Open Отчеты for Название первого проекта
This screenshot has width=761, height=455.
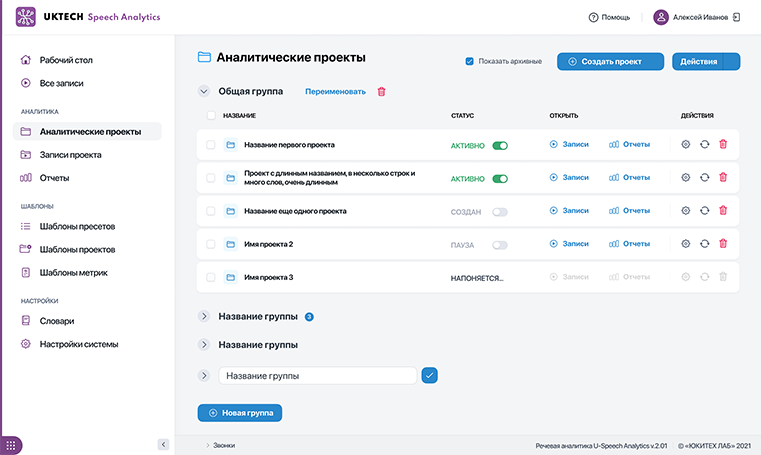[629, 144]
